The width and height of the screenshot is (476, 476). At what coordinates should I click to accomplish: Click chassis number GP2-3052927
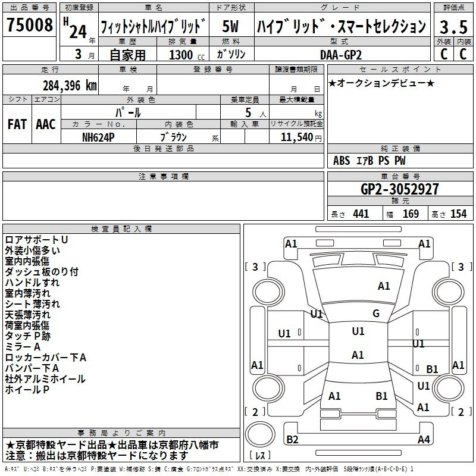pos(400,189)
